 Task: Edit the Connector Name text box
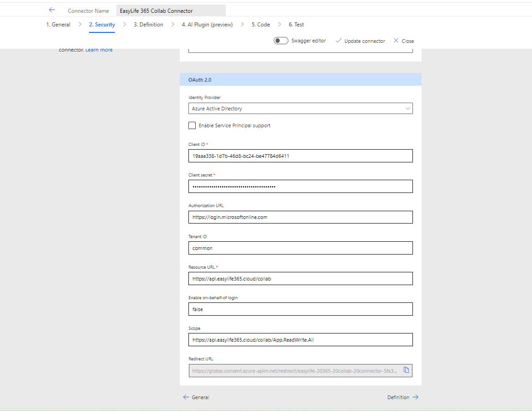pyautogui.click(x=171, y=10)
